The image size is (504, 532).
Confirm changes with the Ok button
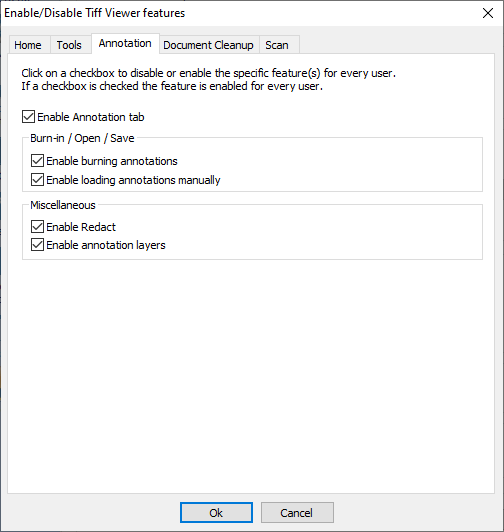pyautogui.click(x=216, y=512)
